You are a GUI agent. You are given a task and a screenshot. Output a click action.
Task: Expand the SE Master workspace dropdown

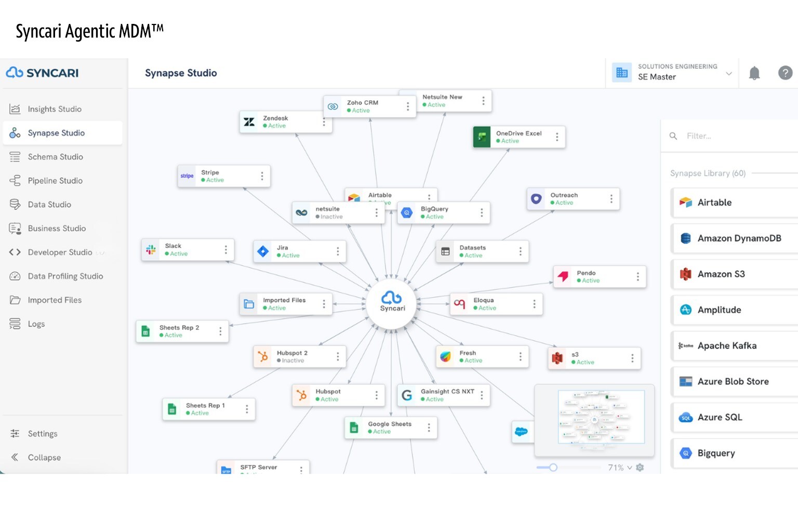(728, 73)
